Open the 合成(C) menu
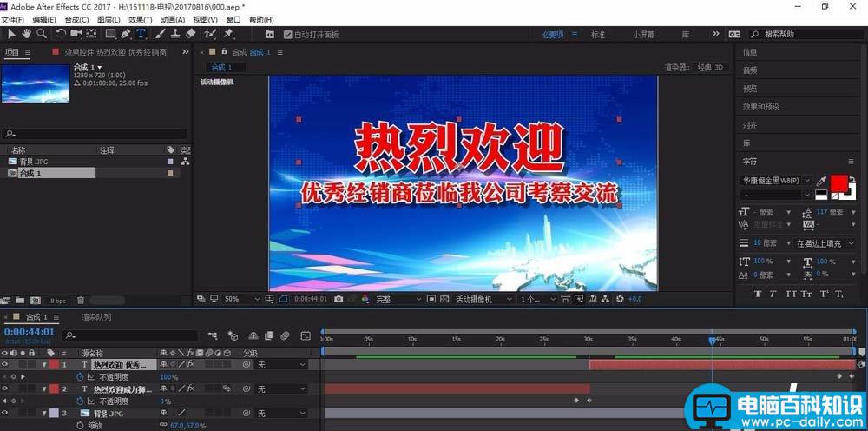The width and height of the screenshot is (868, 431). coord(76,19)
